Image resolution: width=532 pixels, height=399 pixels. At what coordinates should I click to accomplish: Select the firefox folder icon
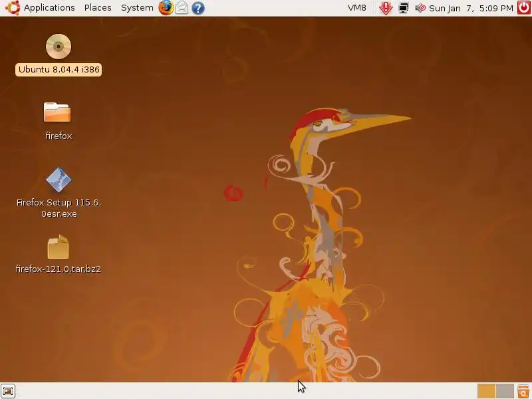point(57,112)
